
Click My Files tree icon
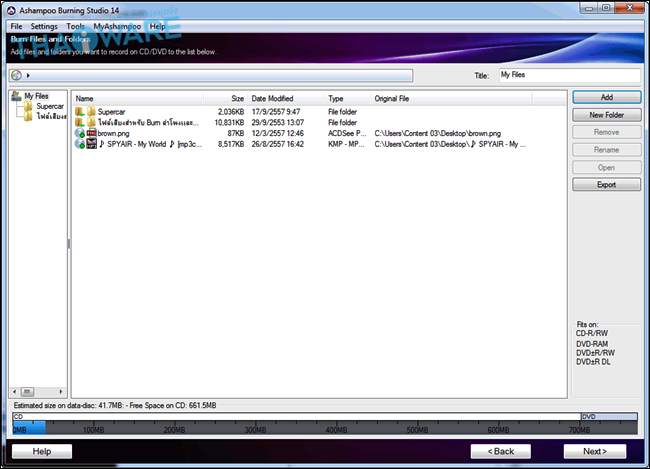click(x=17, y=96)
